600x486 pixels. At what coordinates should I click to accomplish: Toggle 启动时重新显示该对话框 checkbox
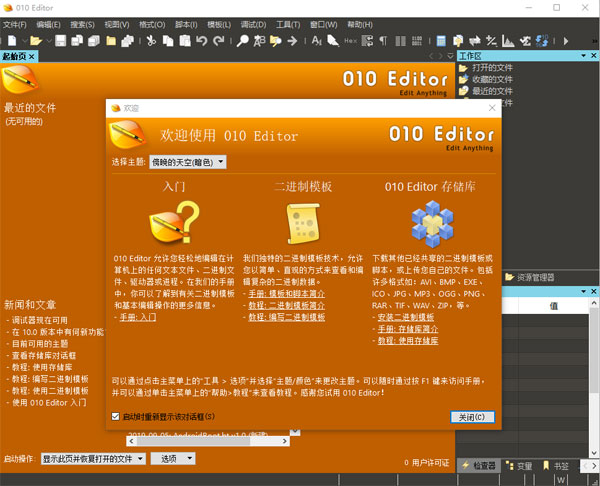116,416
